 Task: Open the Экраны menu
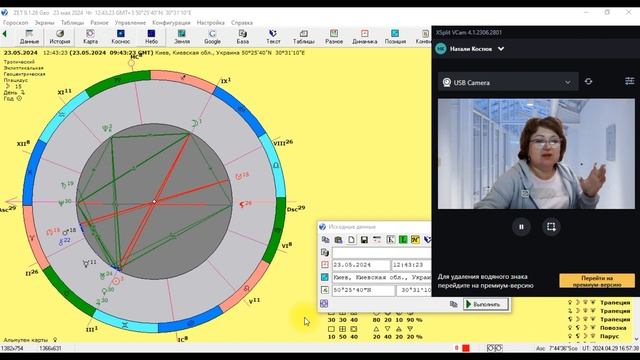click(x=44, y=23)
